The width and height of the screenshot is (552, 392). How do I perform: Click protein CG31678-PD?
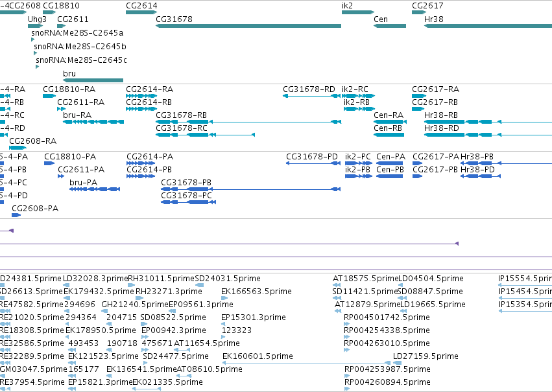click(x=312, y=156)
